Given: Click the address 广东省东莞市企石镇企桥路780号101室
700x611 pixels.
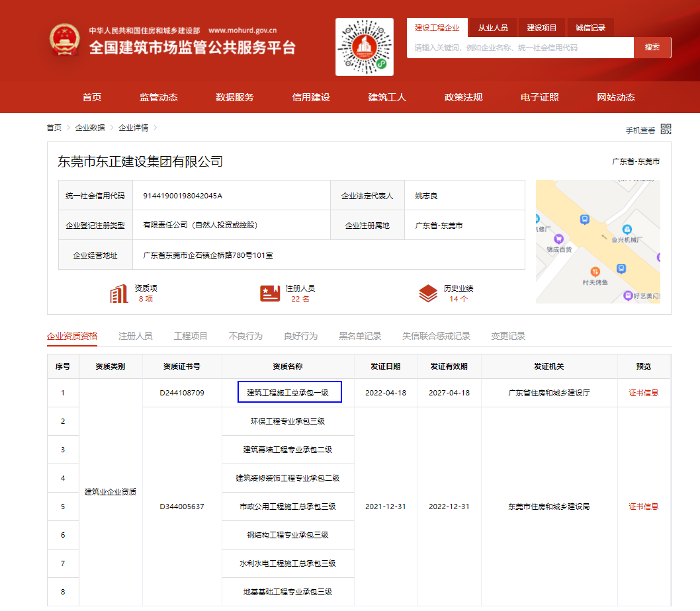Looking at the screenshot, I should point(208,255).
